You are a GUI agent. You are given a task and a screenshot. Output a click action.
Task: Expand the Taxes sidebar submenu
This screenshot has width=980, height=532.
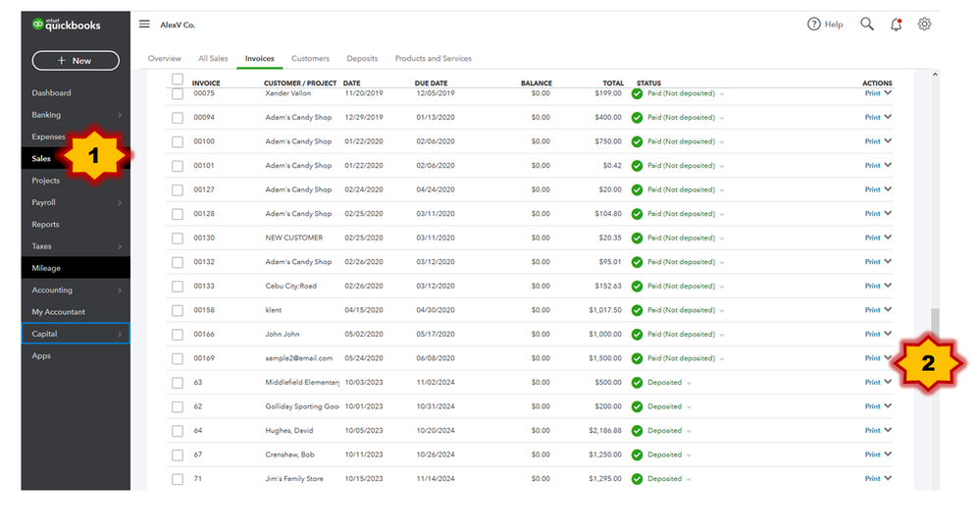click(120, 246)
